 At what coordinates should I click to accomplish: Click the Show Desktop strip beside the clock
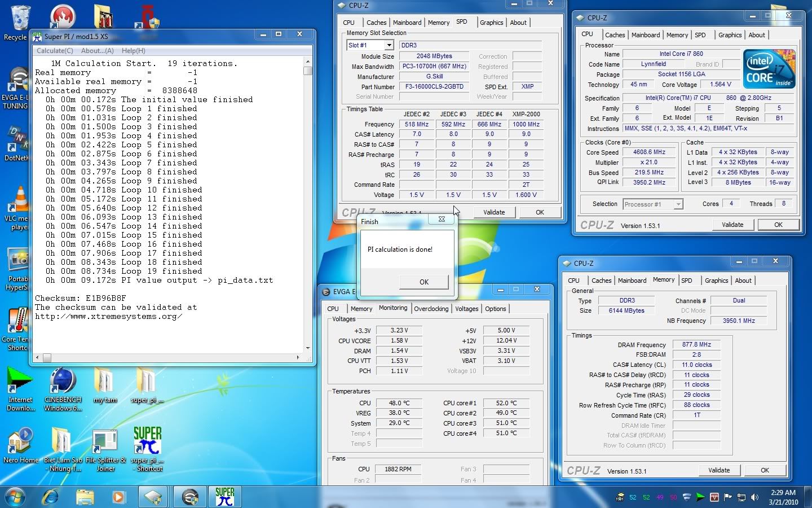(808, 497)
